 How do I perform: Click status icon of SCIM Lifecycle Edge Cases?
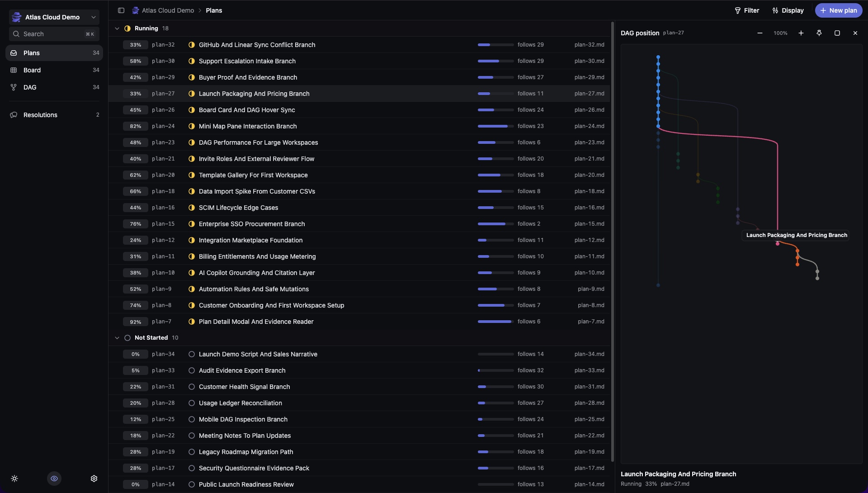pyautogui.click(x=192, y=208)
